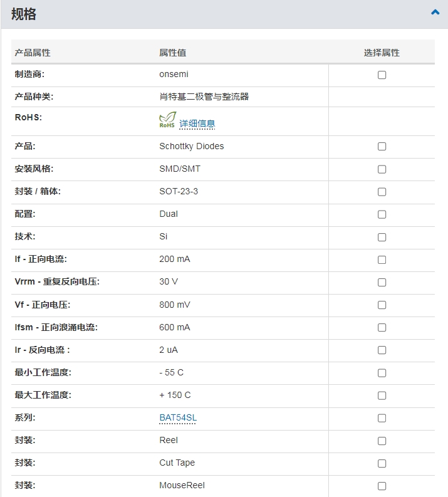Image resolution: width=448 pixels, height=497 pixels.
Task: Click the 600 mA value text
Action: [x=175, y=327]
